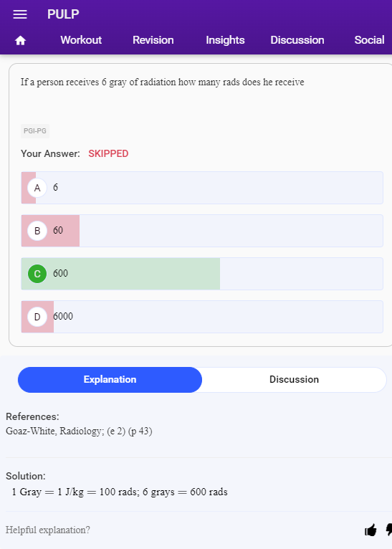Click the thumbs down icon
The height and width of the screenshot is (549, 392).
[x=389, y=530]
